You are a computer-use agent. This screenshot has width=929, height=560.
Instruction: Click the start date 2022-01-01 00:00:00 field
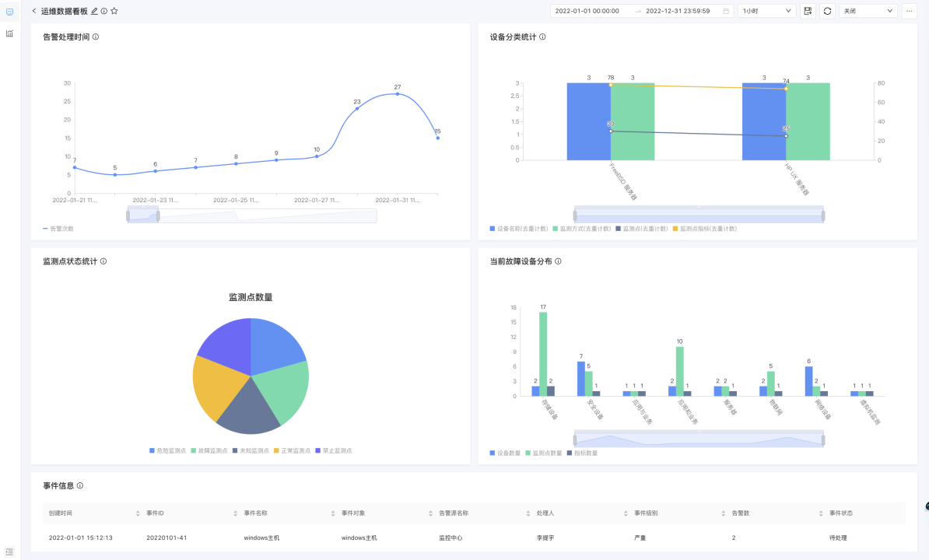click(x=587, y=11)
